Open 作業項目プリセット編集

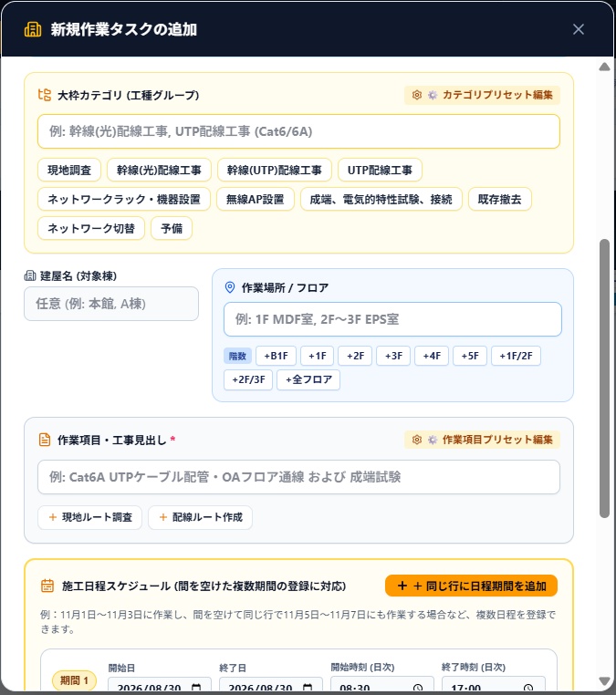pos(482,440)
